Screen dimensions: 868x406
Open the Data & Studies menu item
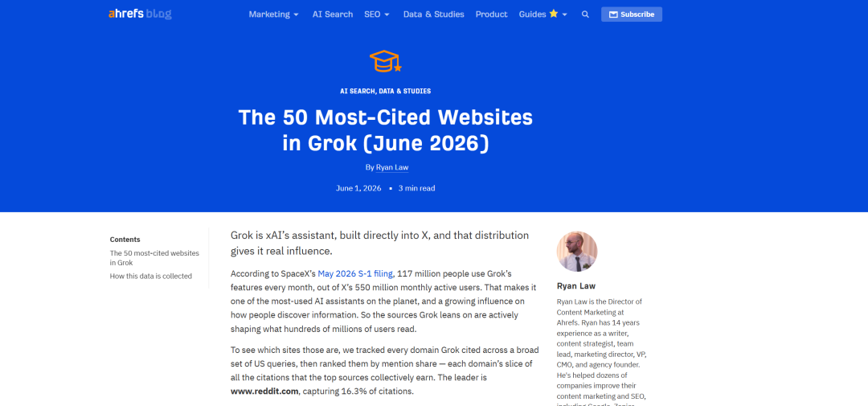(433, 14)
